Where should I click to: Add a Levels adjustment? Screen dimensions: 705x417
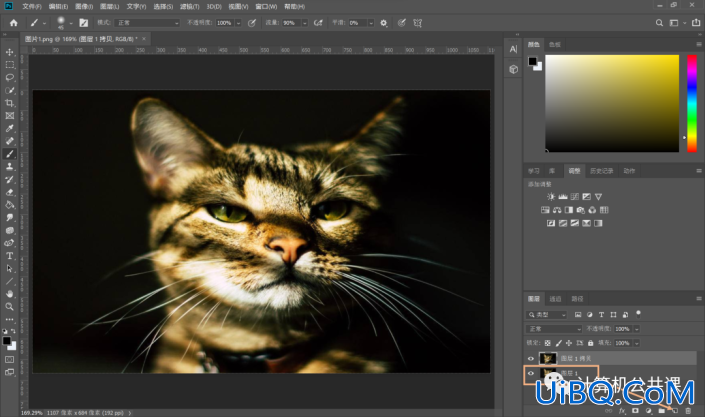[563, 197]
